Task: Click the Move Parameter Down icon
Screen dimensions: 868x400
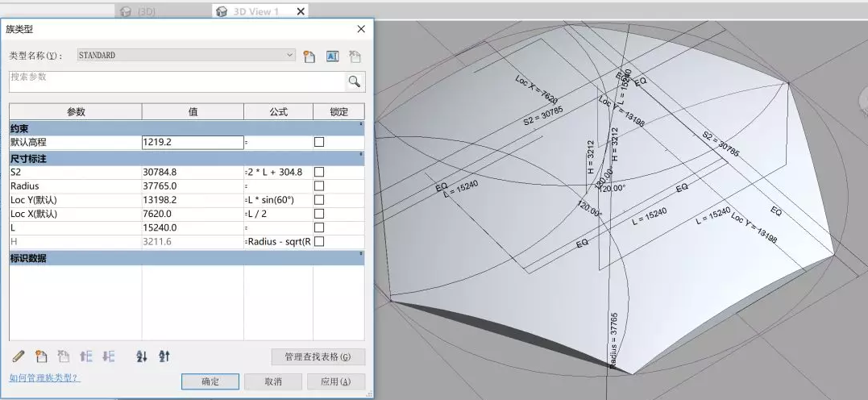Action: click(109, 356)
